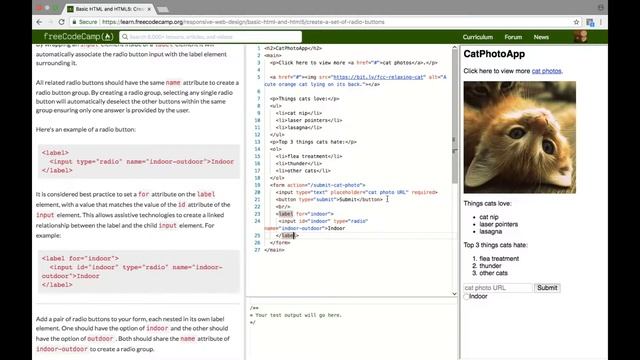Click the <h2>CatPhotoApp</h2> code on line 1
The image size is (640, 360).
[x=293, y=48]
